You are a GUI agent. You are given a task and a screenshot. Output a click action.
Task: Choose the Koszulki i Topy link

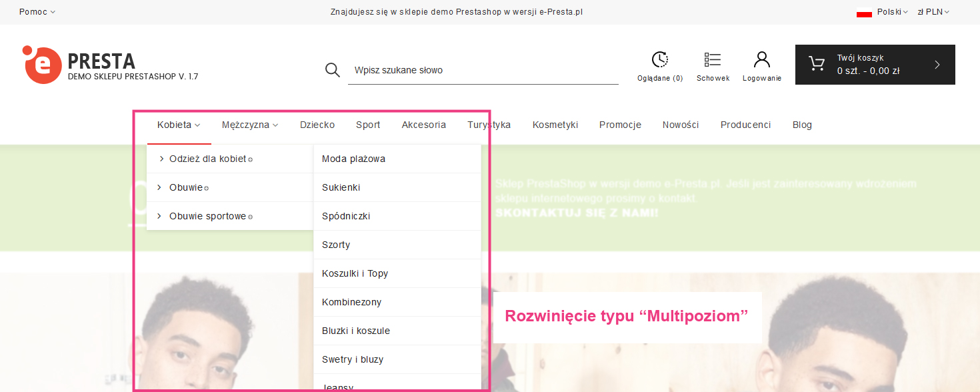pos(355,273)
